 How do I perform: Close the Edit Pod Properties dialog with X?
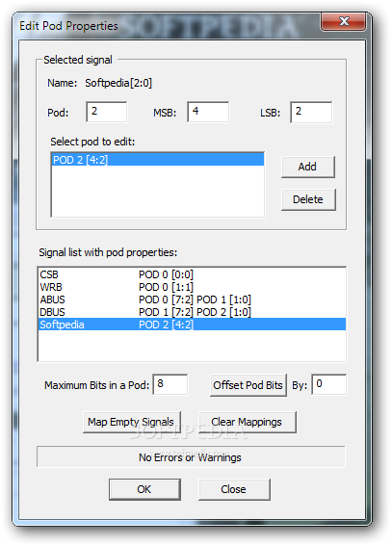pyautogui.click(x=343, y=21)
